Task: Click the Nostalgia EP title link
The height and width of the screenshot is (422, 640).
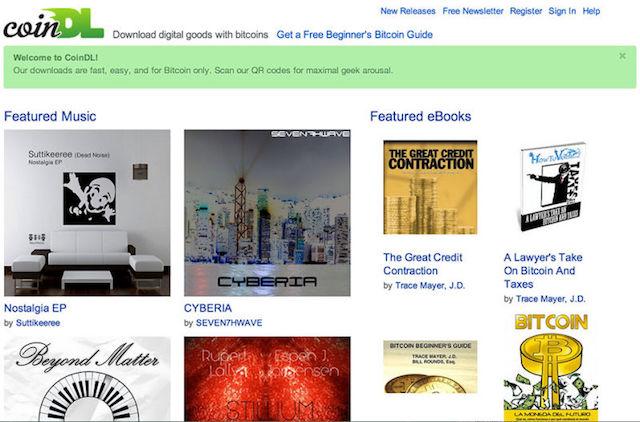Action: 35,308
